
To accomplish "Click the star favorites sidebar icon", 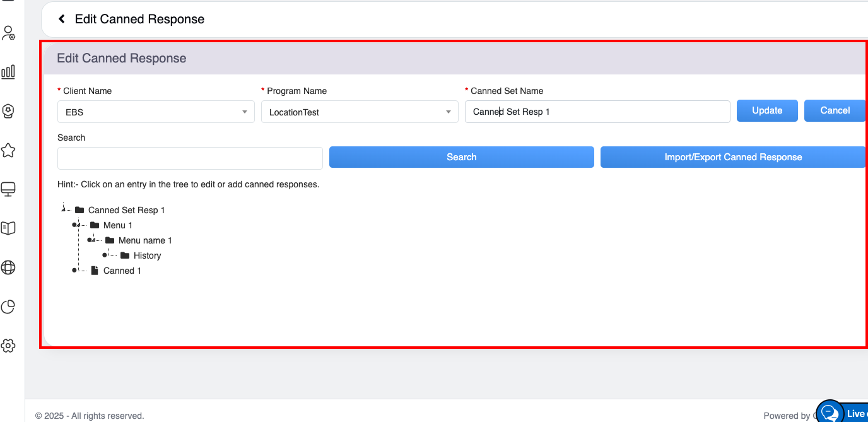I will click(x=8, y=150).
